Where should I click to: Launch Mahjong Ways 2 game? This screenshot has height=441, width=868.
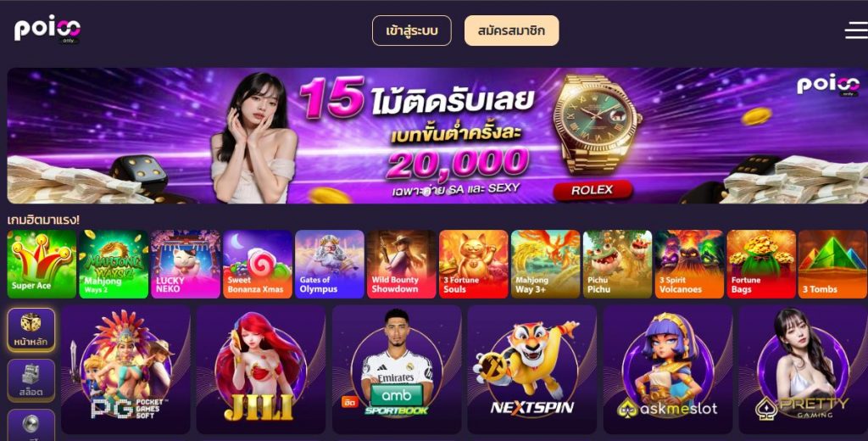coord(114,265)
